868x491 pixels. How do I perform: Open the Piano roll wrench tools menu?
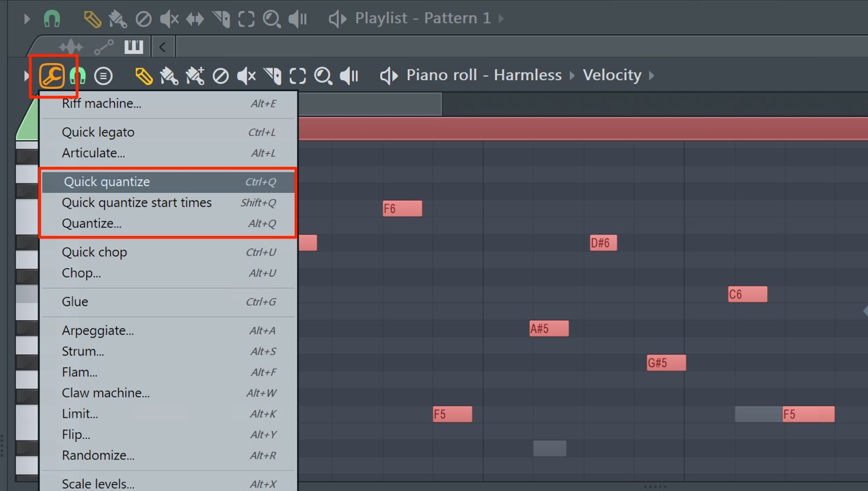coord(52,75)
